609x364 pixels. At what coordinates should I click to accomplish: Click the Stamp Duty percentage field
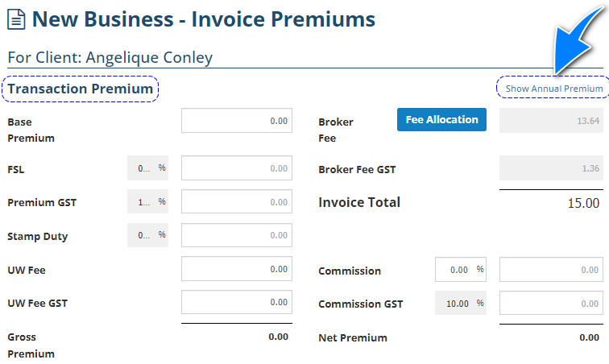[147, 235]
